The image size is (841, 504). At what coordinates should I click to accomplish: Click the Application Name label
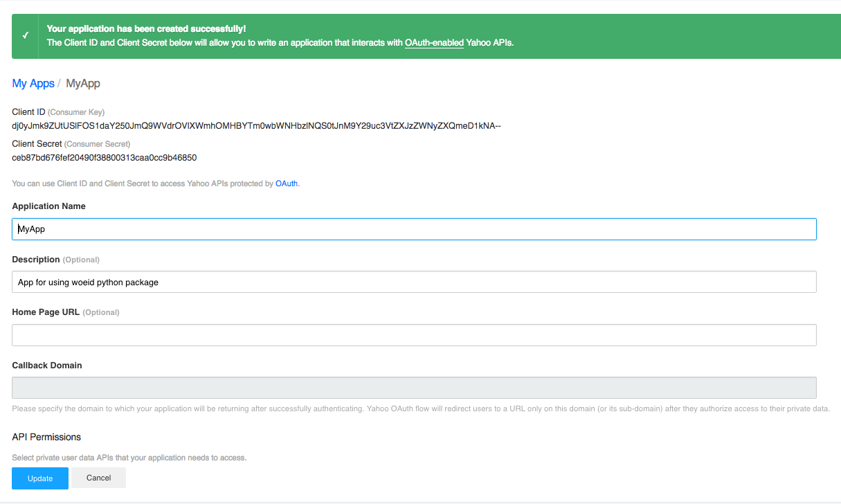tap(49, 206)
